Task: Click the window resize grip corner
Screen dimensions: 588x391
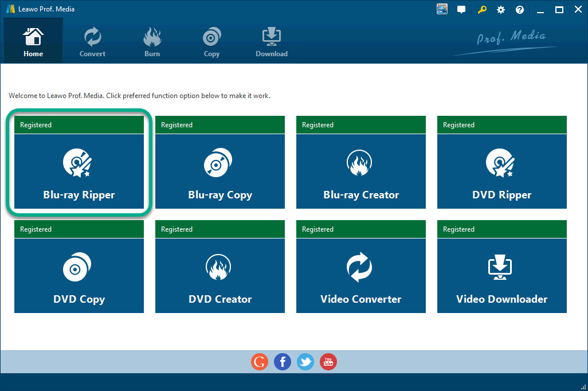Action: [583, 386]
